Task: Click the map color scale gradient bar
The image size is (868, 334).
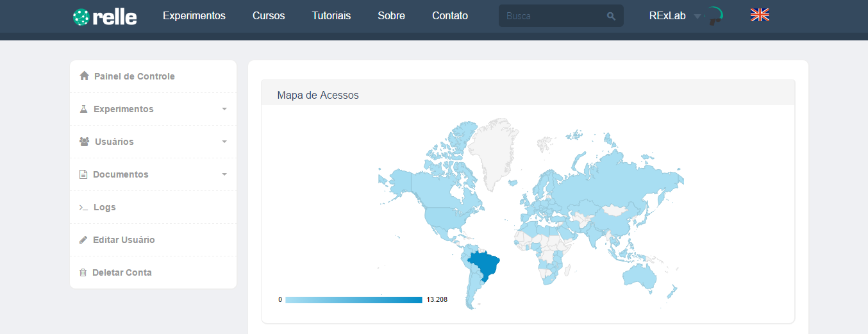Action: click(x=354, y=300)
